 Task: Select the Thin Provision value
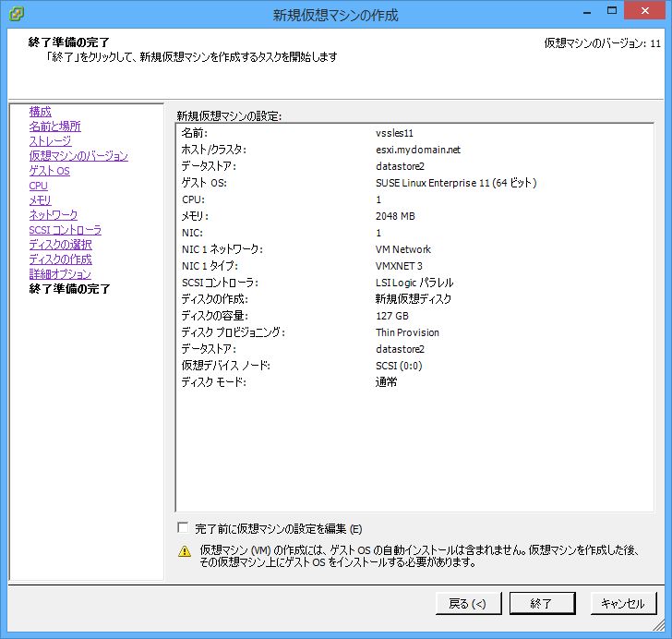(x=407, y=332)
